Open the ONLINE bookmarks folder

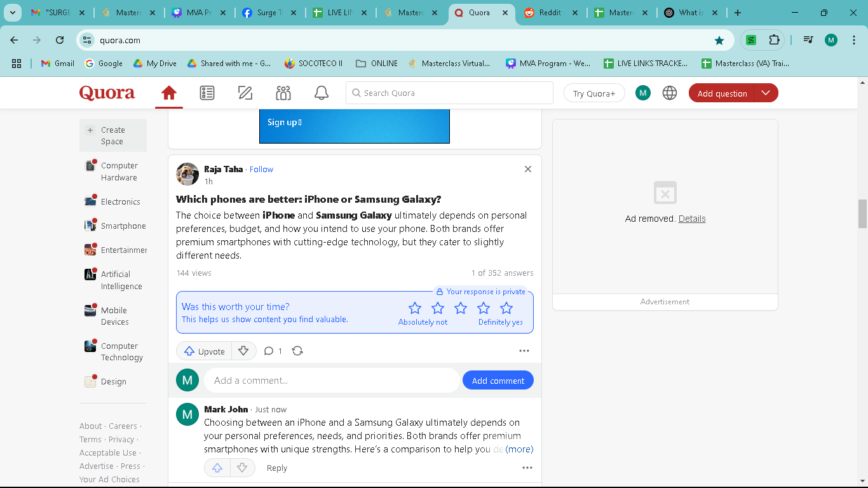coord(377,64)
